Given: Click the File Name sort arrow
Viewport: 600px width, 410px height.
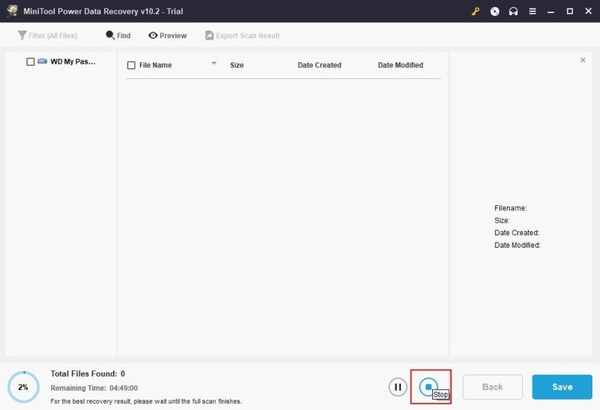Looking at the screenshot, I should pos(214,63).
